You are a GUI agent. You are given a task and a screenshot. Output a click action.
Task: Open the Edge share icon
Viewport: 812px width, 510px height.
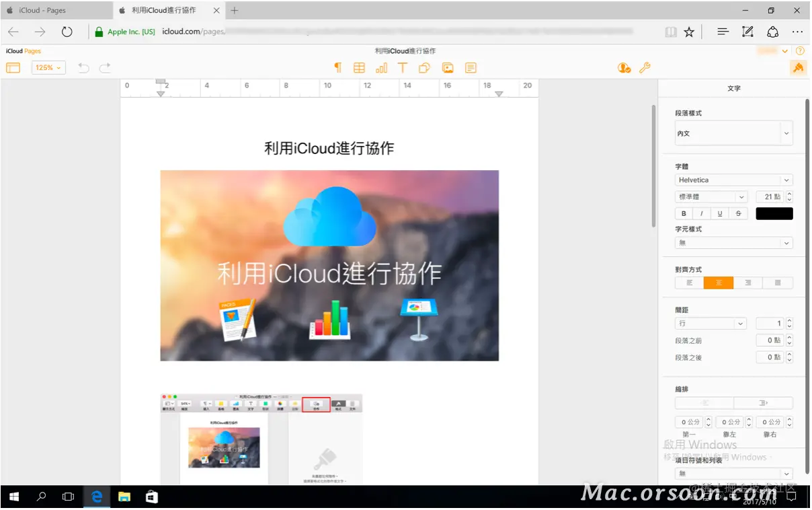[772, 32]
